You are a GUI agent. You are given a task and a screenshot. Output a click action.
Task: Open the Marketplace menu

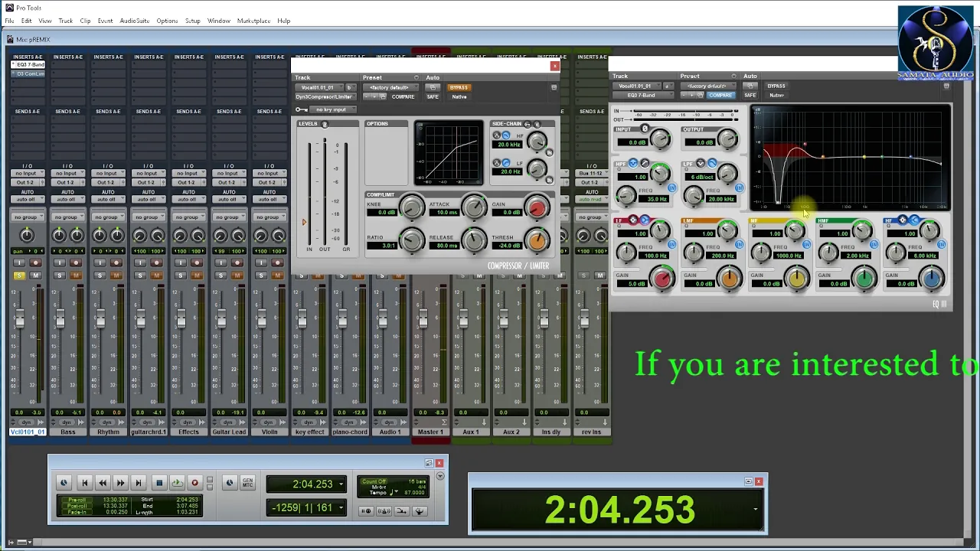click(x=253, y=21)
